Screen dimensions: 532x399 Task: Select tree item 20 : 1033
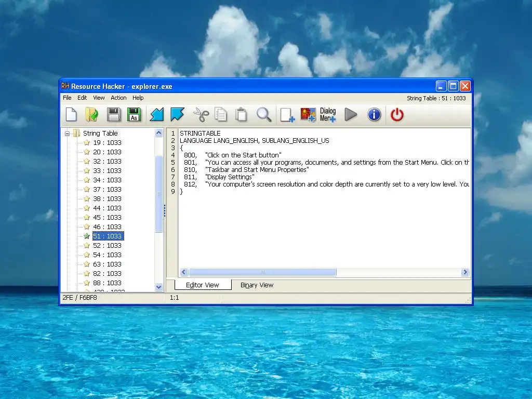(107, 152)
